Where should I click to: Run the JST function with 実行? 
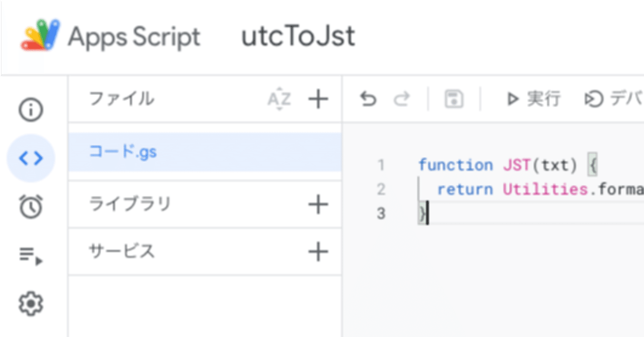(x=532, y=99)
